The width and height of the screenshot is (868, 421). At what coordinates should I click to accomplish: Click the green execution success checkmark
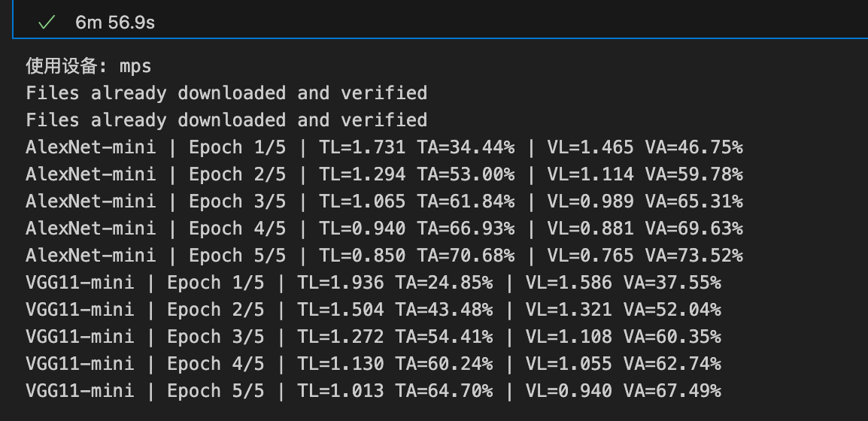(47, 23)
